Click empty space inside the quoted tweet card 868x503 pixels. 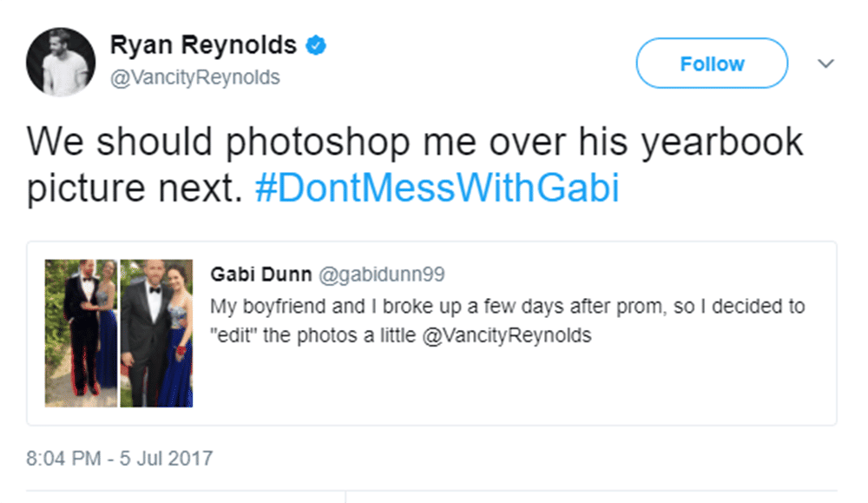[694, 382]
